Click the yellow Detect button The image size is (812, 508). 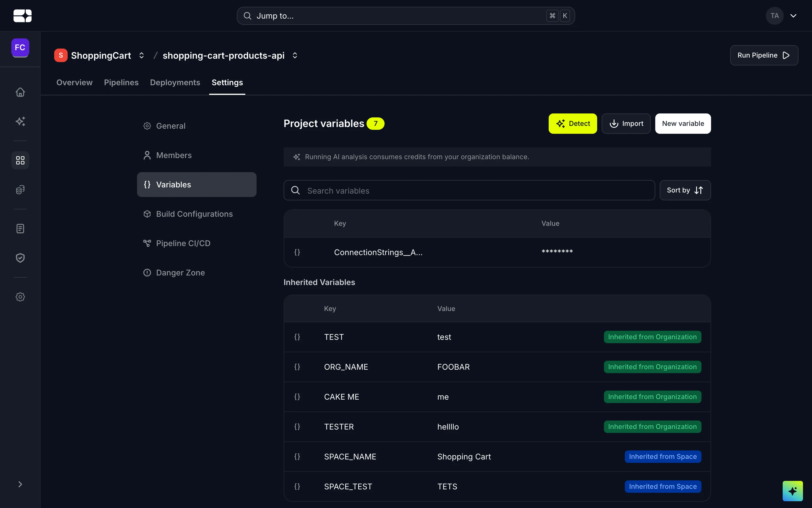pyautogui.click(x=573, y=124)
